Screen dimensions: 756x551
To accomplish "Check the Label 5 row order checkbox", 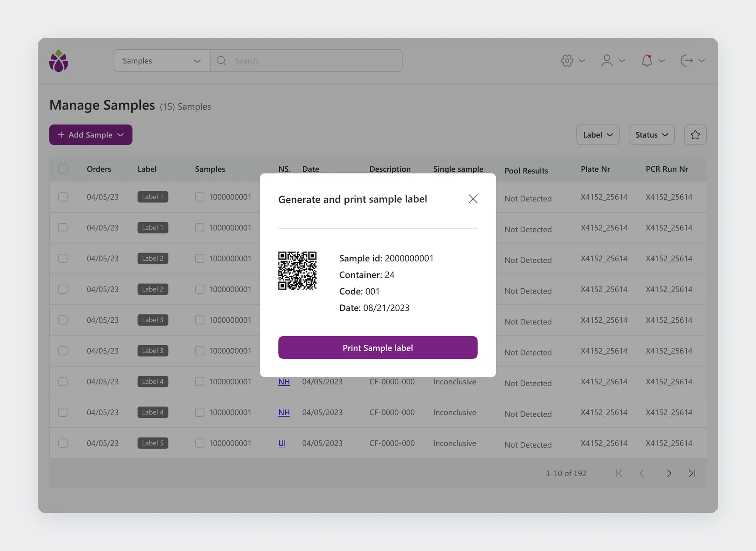I will pos(63,443).
